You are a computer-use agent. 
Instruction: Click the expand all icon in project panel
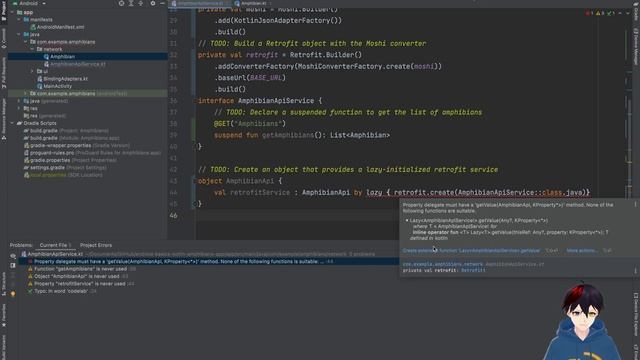pos(131,3)
